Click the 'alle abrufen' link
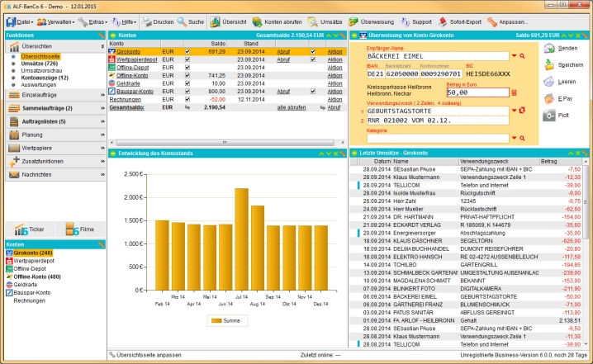This screenshot has height=364, width=593. tap(292, 107)
